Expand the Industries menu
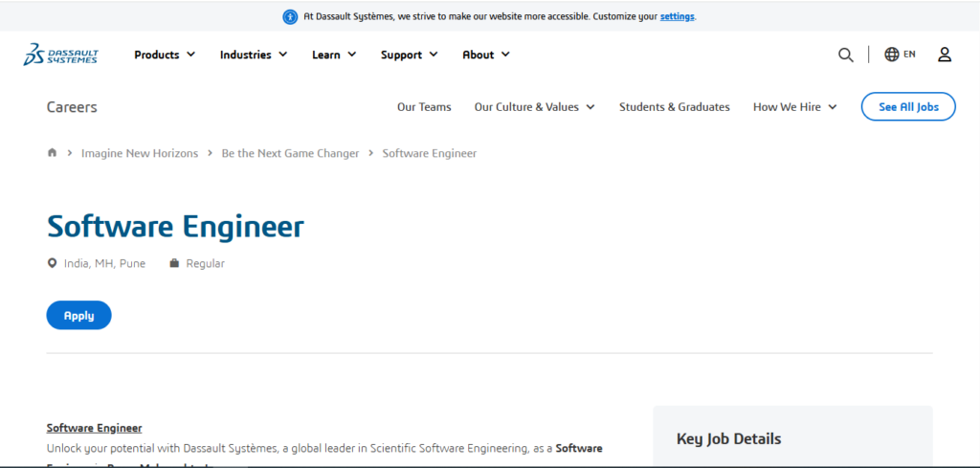 254,55
